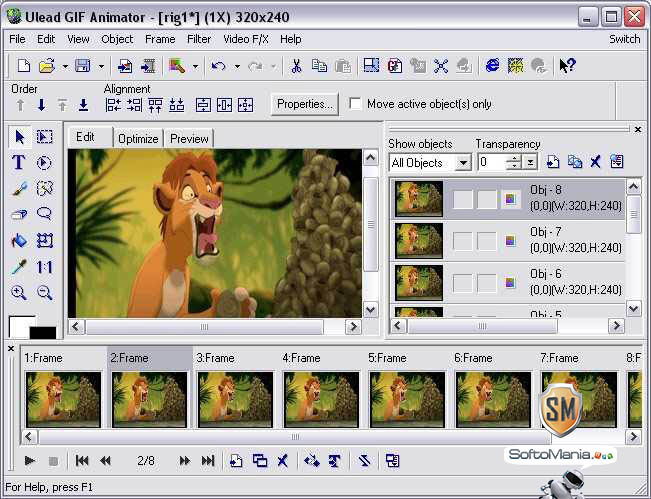Image resolution: width=651 pixels, height=499 pixels.
Task: Click the black background color swatch
Action: tap(43, 333)
